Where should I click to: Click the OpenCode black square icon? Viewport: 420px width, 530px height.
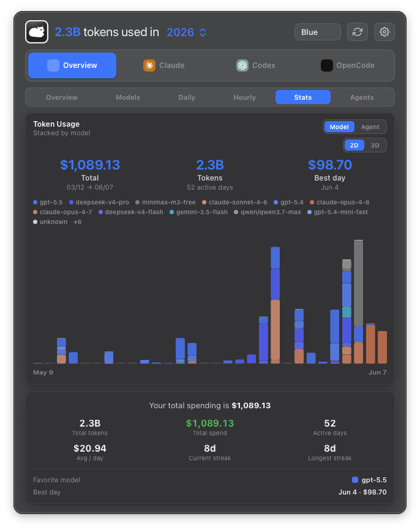pyautogui.click(x=327, y=65)
